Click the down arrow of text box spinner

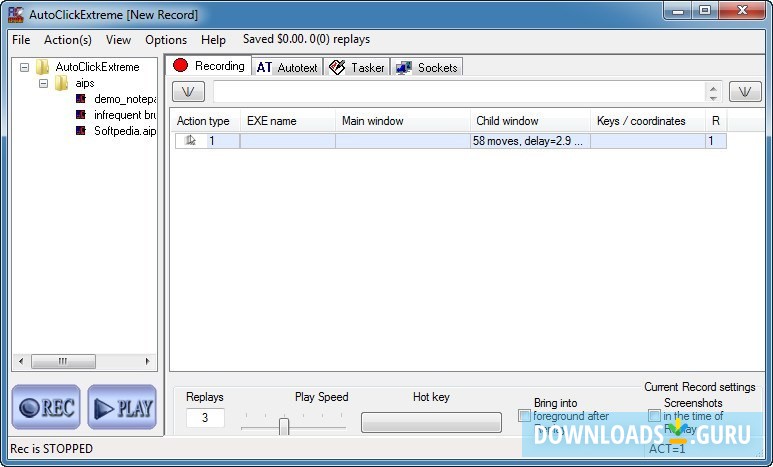(x=713, y=98)
